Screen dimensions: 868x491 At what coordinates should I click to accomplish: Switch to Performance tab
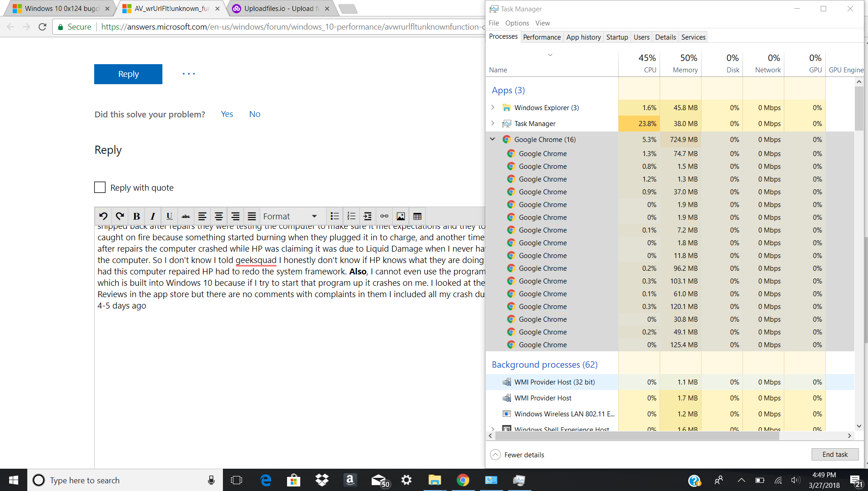click(x=542, y=37)
